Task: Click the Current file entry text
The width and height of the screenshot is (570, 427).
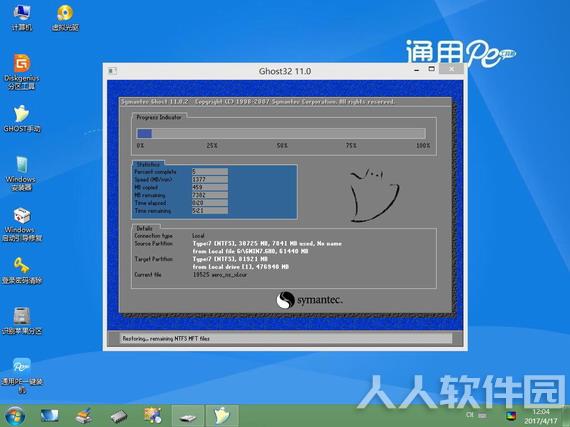Action: tap(220, 275)
